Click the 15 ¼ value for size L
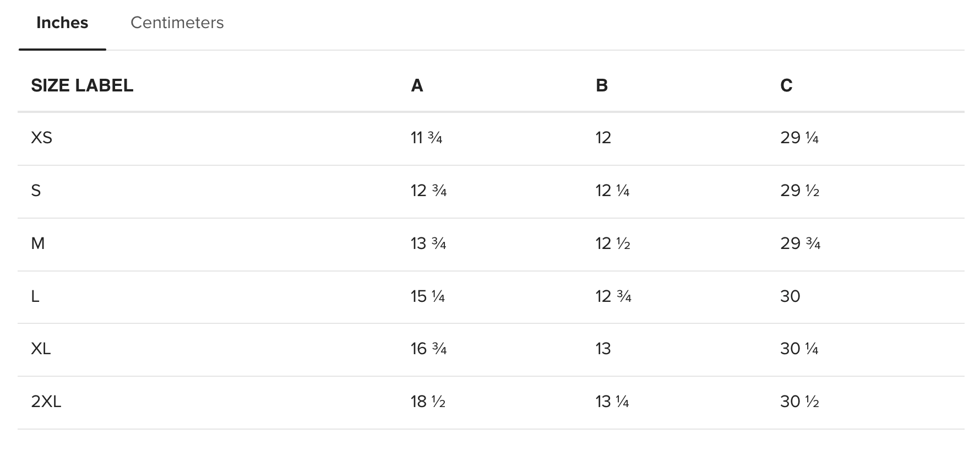Image resolution: width=980 pixels, height=466 pixels. click(428, 296)
